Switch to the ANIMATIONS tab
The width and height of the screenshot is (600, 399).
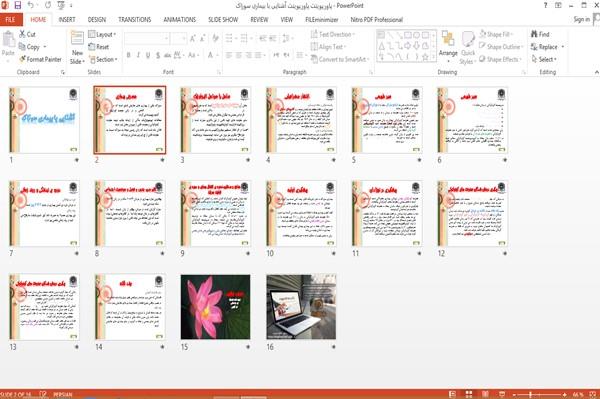(179, 20)
